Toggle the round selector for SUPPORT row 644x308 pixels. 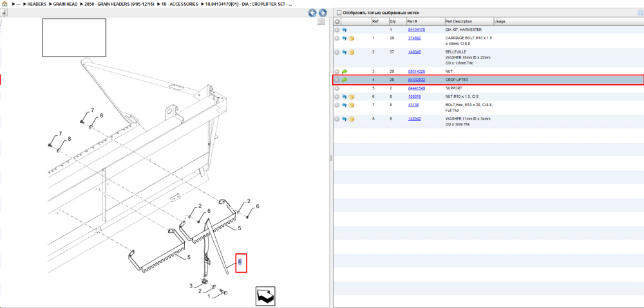point(337,88)
